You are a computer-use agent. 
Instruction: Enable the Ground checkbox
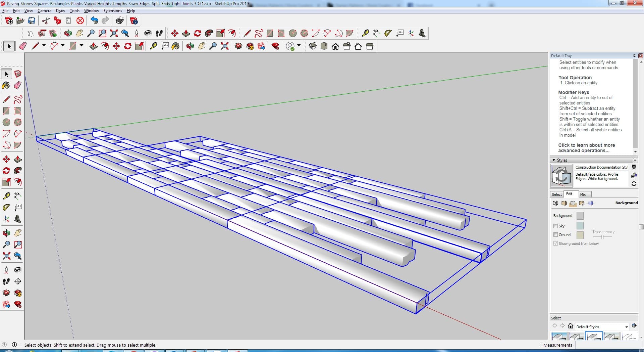(x=555, y=235)
